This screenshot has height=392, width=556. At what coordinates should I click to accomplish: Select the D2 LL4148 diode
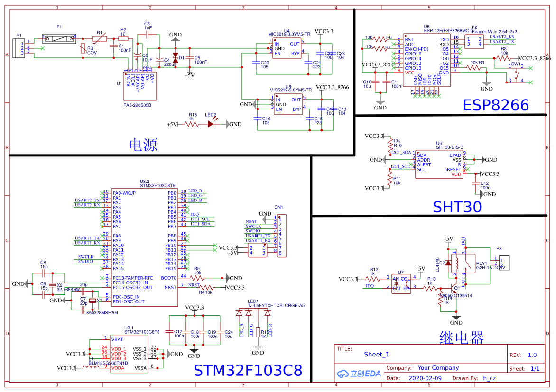coord(448,263)
